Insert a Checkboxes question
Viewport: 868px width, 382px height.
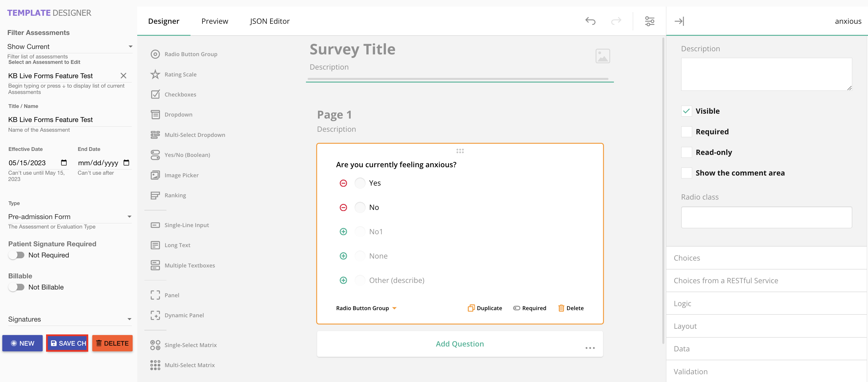[180, 94]
